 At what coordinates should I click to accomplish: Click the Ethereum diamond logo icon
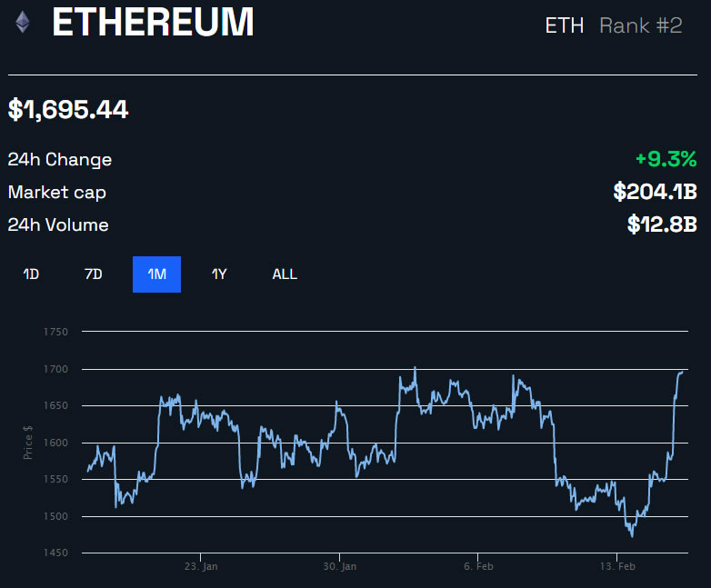coord(23,23)
